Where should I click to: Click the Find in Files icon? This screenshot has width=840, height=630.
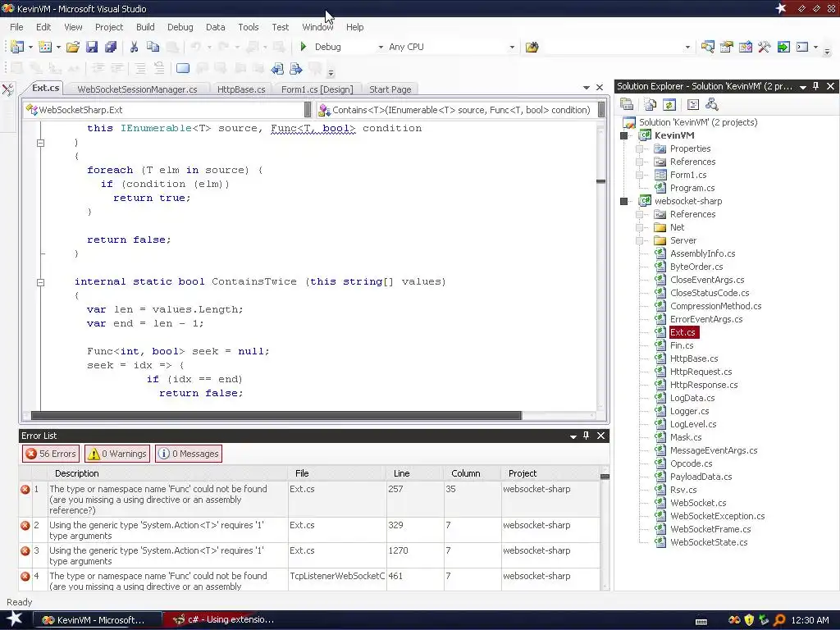[x=532, y=47]
